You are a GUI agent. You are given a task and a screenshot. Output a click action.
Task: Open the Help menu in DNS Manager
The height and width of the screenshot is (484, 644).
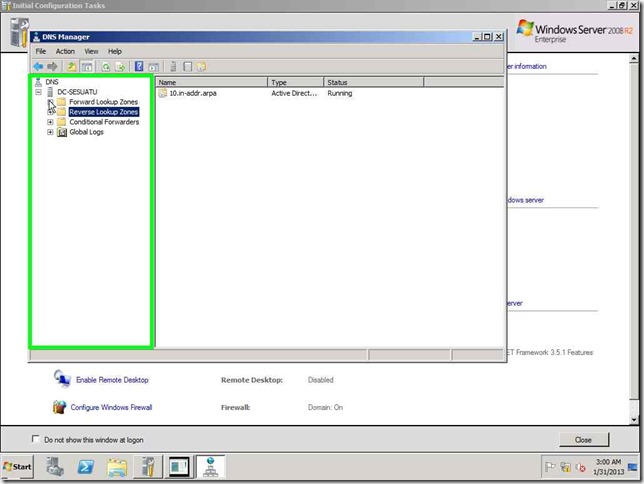pos(115,51)
